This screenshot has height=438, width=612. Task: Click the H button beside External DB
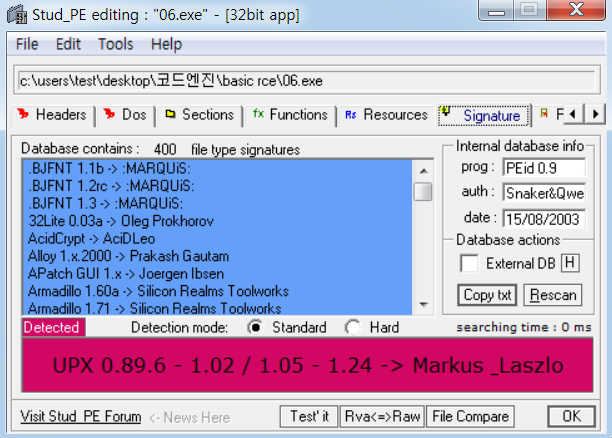tap(570, 264)
